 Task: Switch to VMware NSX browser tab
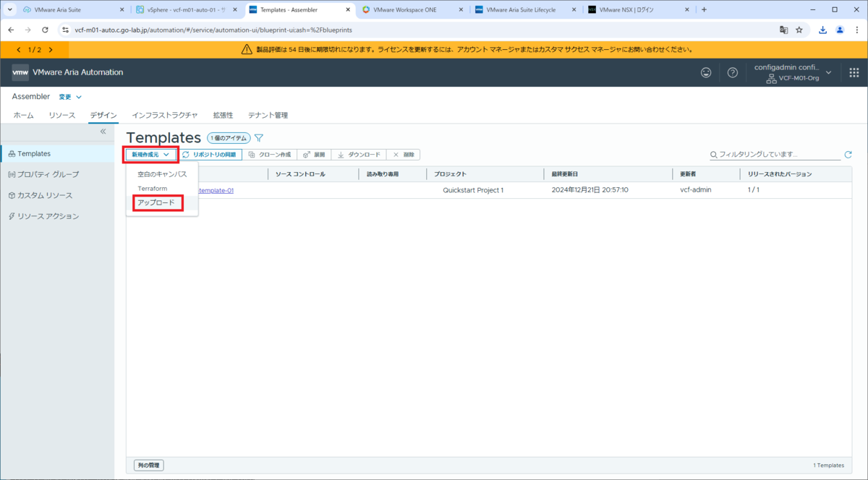[637, 10]
